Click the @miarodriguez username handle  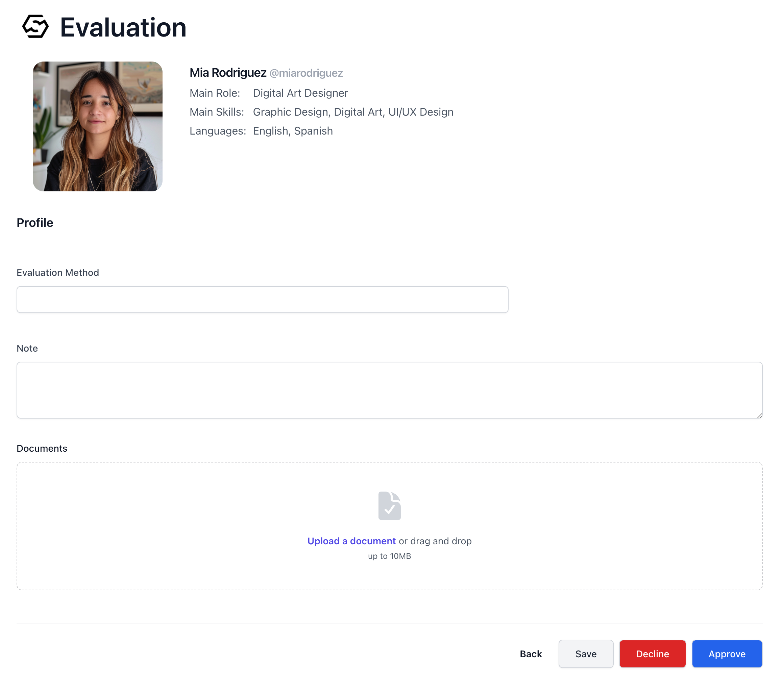(306, 73)
